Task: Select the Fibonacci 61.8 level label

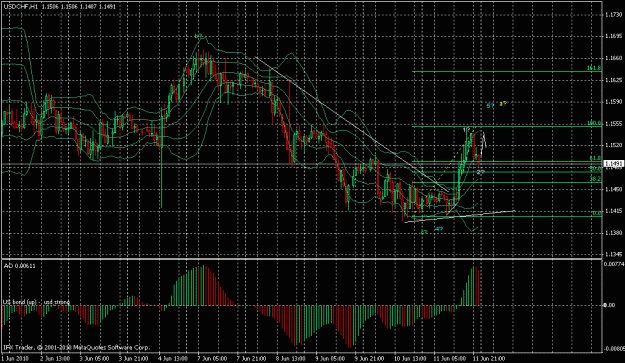Action: [595, 158]
